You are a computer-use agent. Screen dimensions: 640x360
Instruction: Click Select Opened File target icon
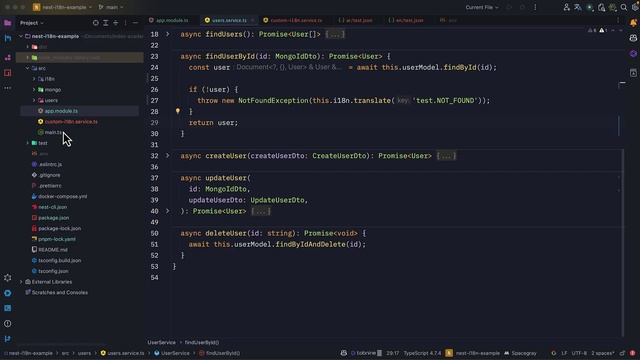click(96, 23)
